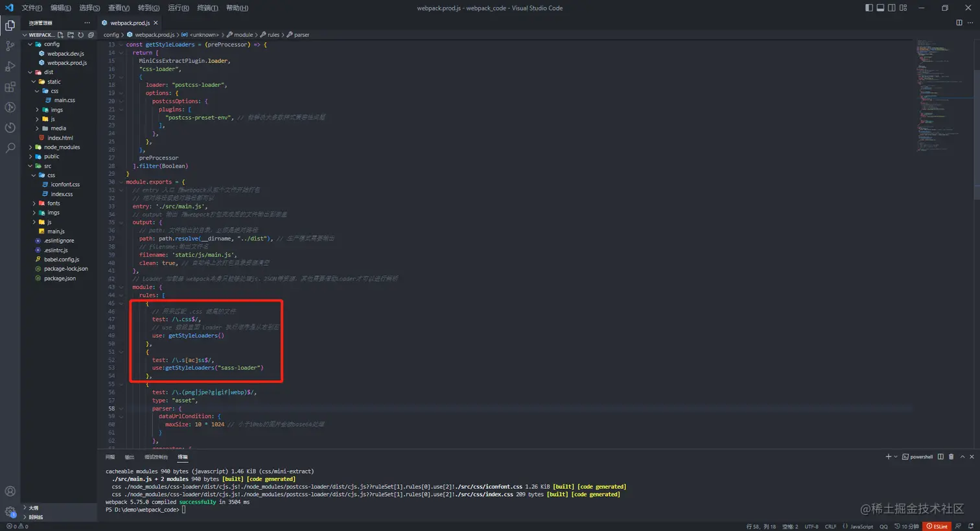Open the Extensions view

pyautogui.click(x=10, y=87)
